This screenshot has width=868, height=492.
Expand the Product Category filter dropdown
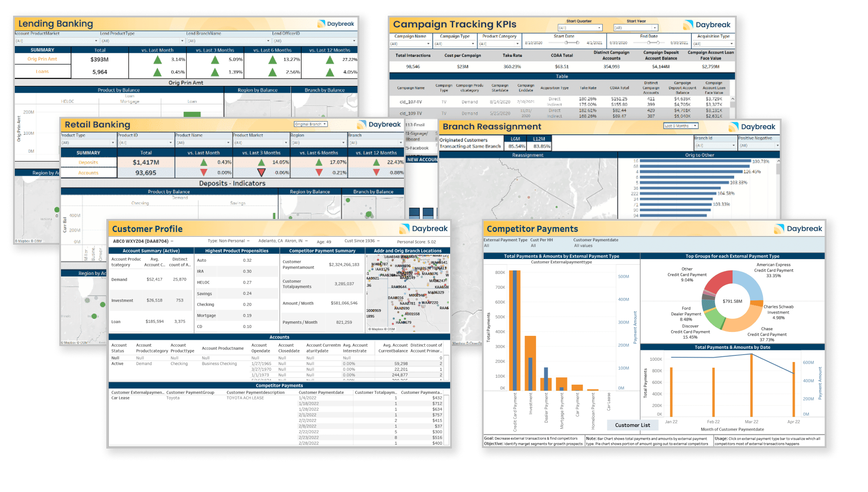click(x=499, y=44)
